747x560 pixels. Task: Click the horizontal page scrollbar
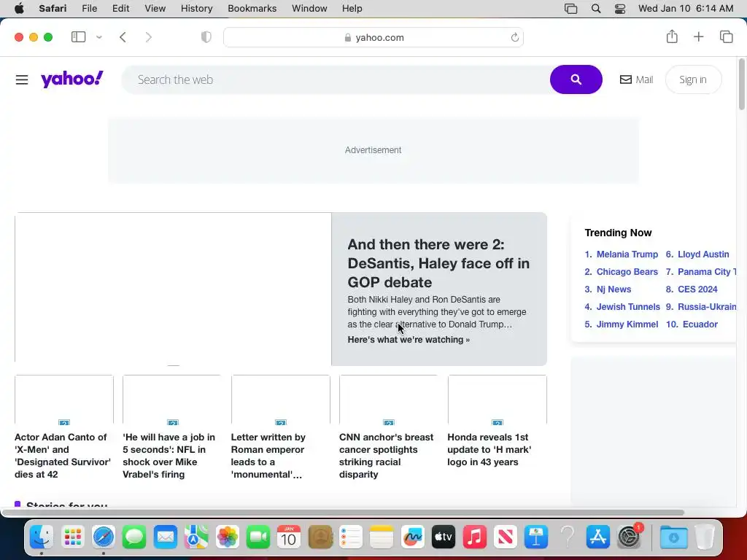(343, 513)
